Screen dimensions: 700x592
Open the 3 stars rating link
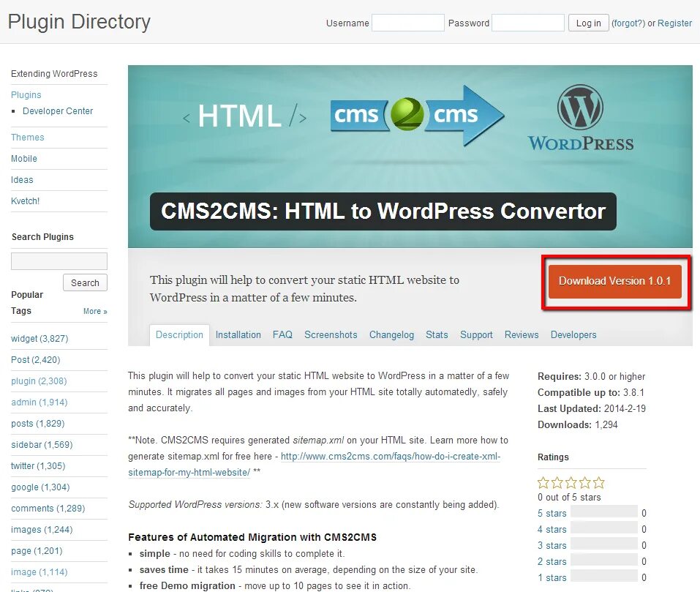tap(552, 546)
